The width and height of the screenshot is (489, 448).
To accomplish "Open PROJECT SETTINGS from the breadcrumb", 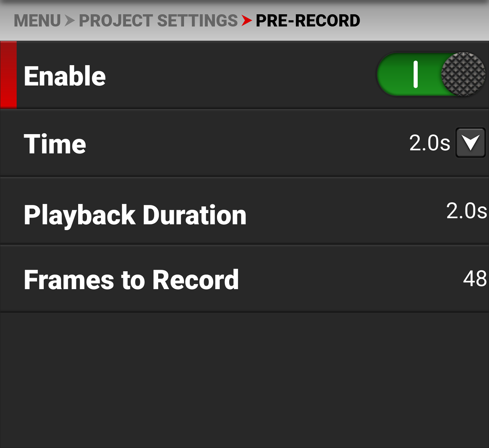I will click(x=158, y=21).
